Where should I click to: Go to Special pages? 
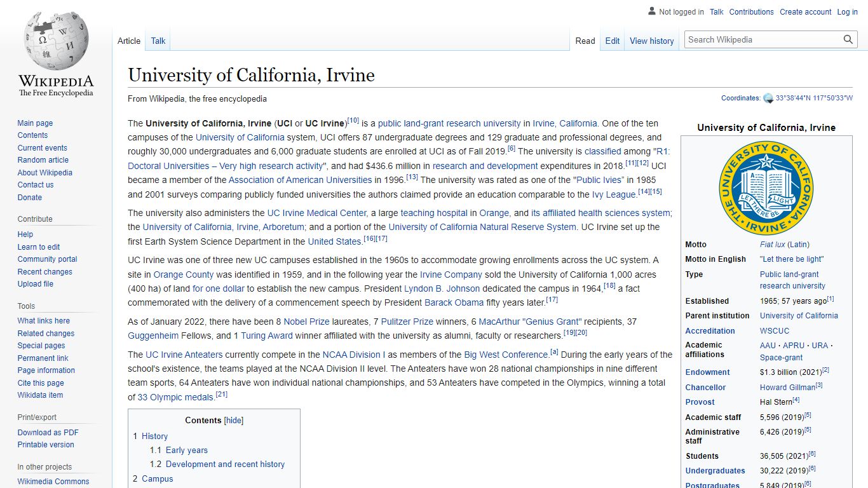[x=41, y=346]
